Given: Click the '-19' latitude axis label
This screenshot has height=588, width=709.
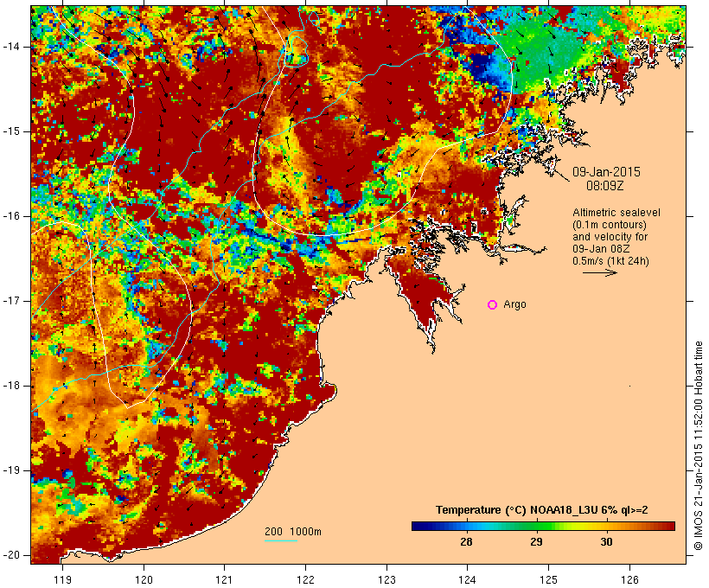Looking at the screenshot, I should (x=11, y=470).
